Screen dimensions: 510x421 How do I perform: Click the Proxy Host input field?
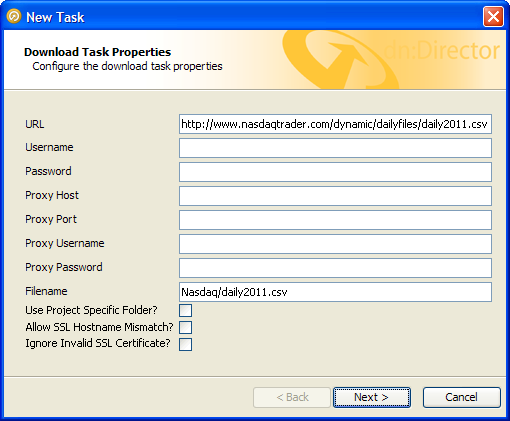(335, 196)
